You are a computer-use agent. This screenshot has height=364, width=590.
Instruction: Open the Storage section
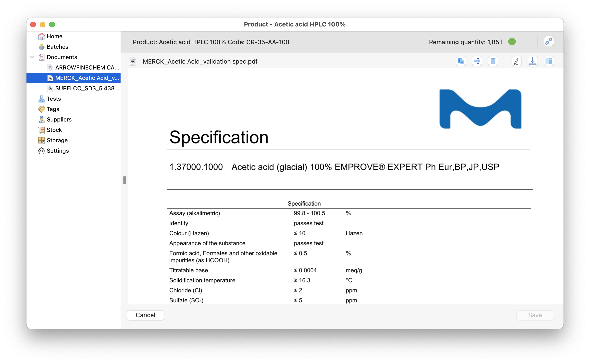57,140
